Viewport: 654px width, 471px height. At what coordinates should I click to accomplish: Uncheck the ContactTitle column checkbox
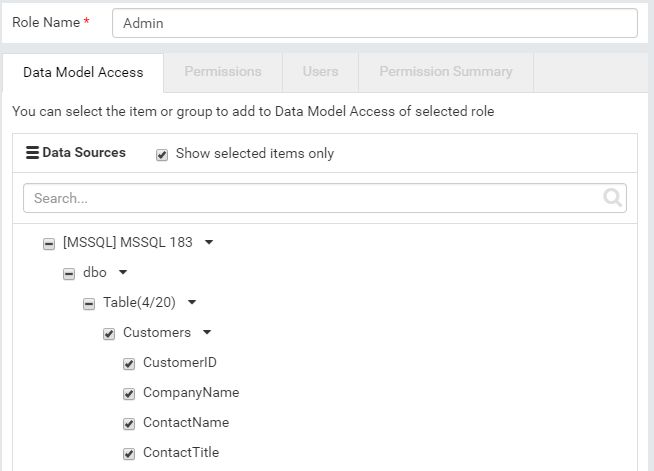[x=129, y=453]
